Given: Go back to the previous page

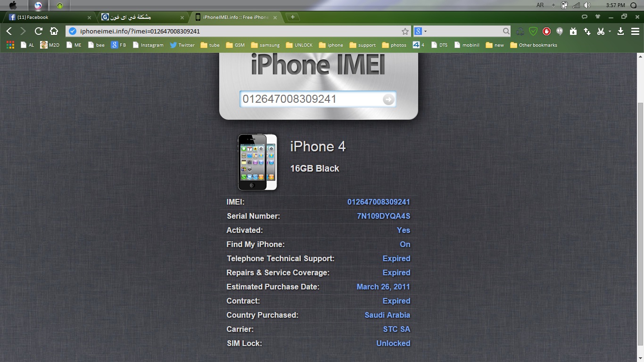Looking at the screenshot, I should 9,31.
